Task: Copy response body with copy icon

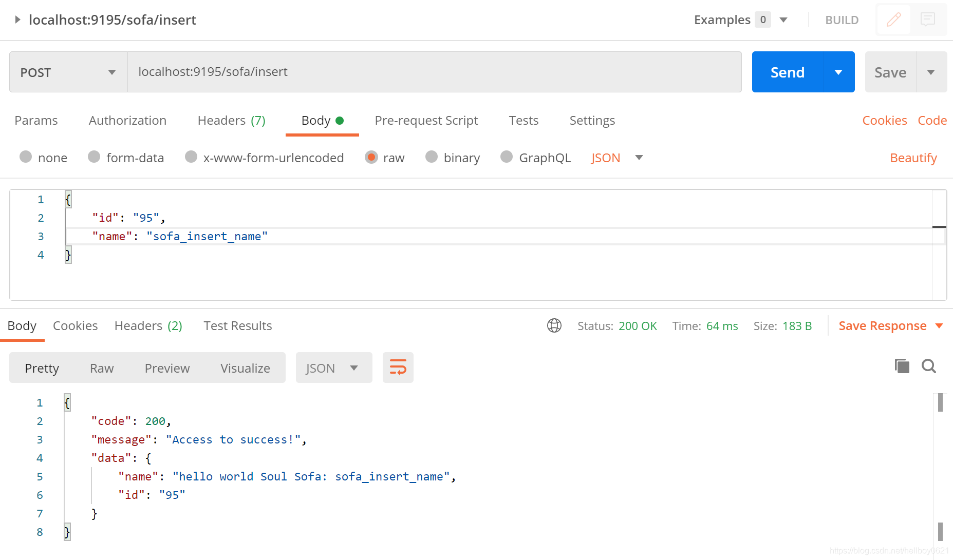Action: pyautogui.click(x=902, y=366)
